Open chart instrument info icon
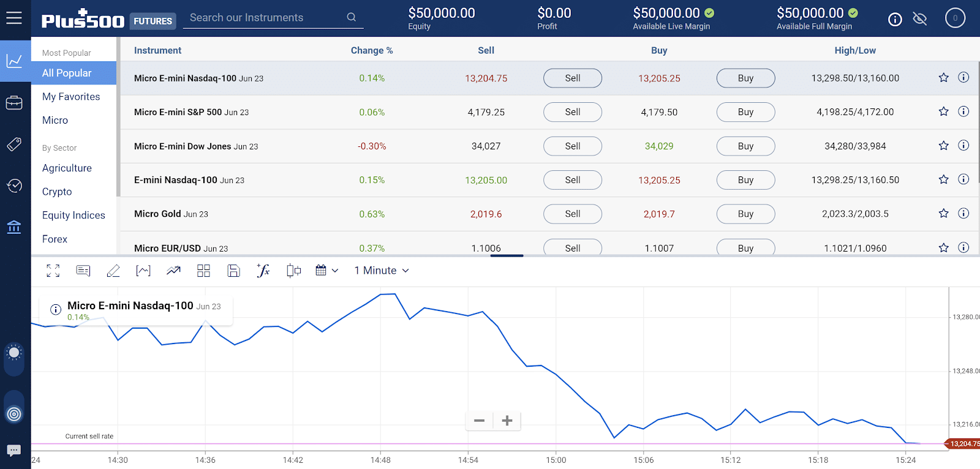Screen dimensions: 980x469 click(56, 309)
